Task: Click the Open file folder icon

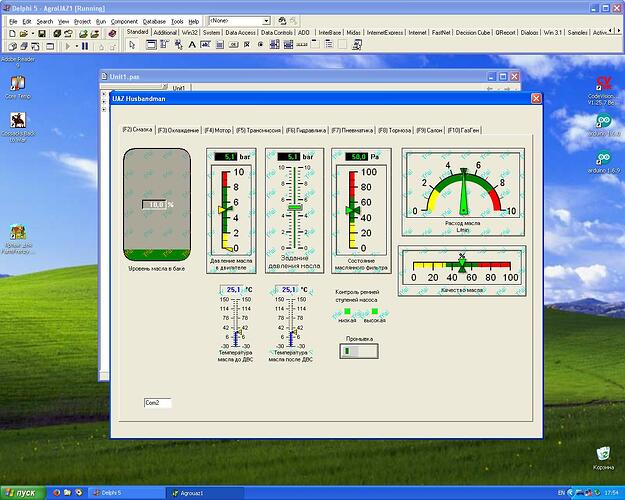Action: point(24,34)
